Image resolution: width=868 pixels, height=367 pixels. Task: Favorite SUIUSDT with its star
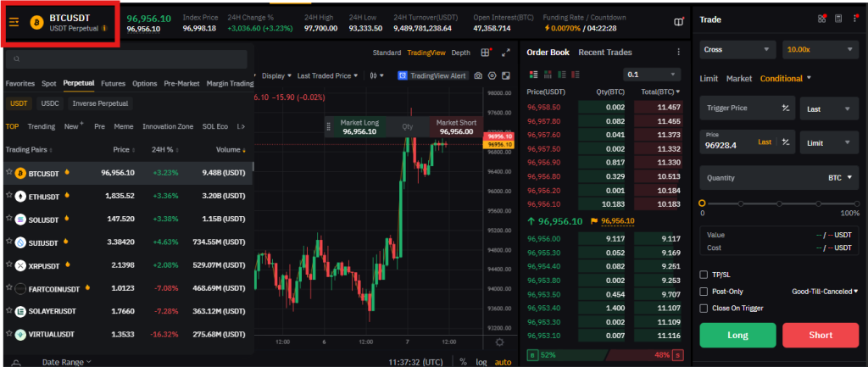pyautogui.click(x=8, y=242)
